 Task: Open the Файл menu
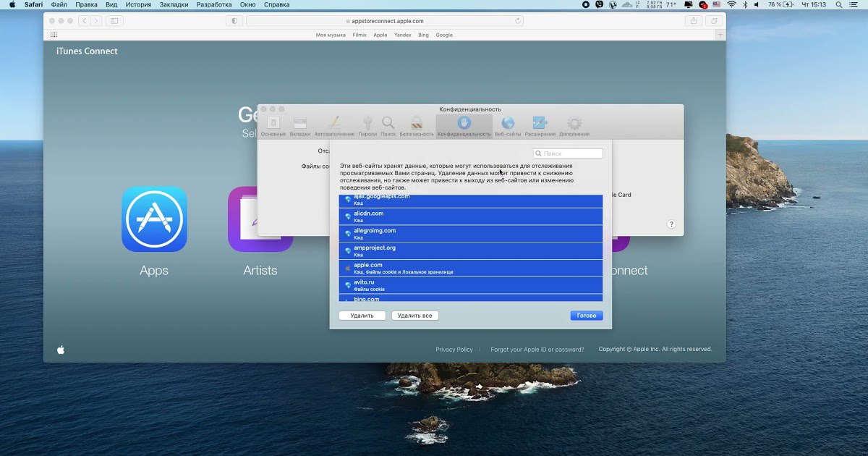59,4
